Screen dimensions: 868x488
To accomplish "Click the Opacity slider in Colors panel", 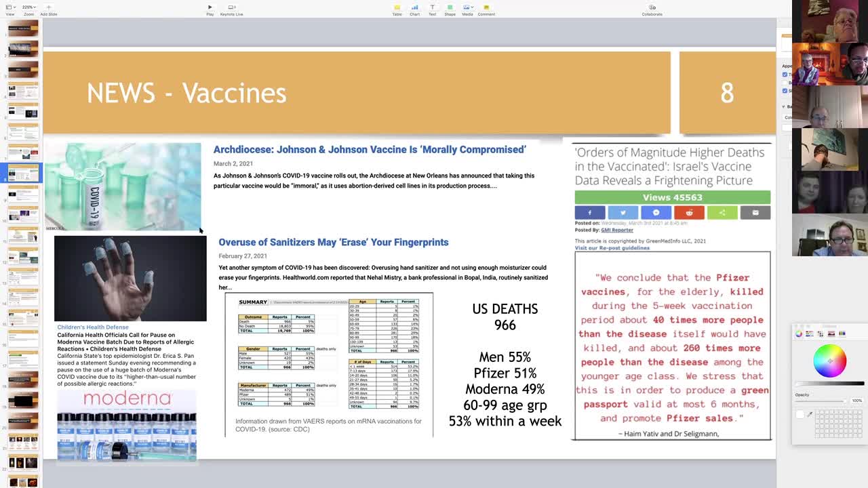I will pos(821,401).
